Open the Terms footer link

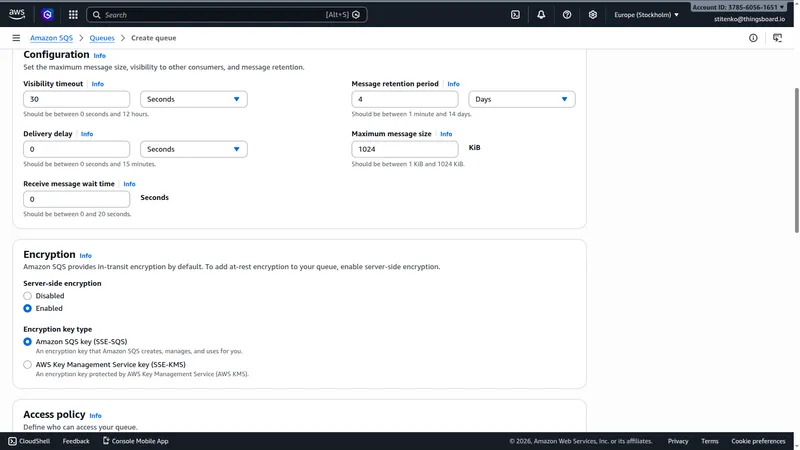(x=710, y=441)
